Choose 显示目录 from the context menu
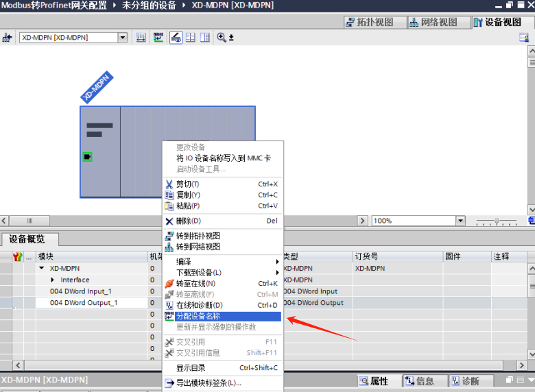Image resolution: width=535 pixels, height=392 pixels. (x=223, y=368)
